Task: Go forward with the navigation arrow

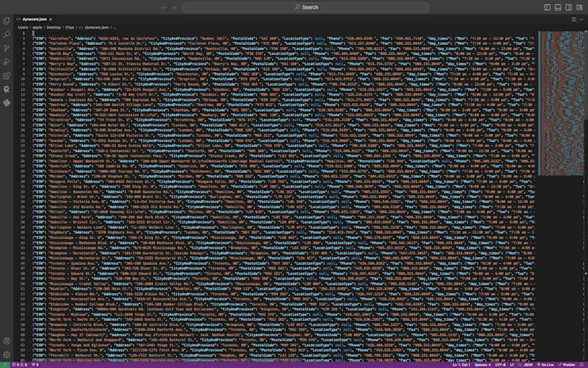Action: point(174,7)
